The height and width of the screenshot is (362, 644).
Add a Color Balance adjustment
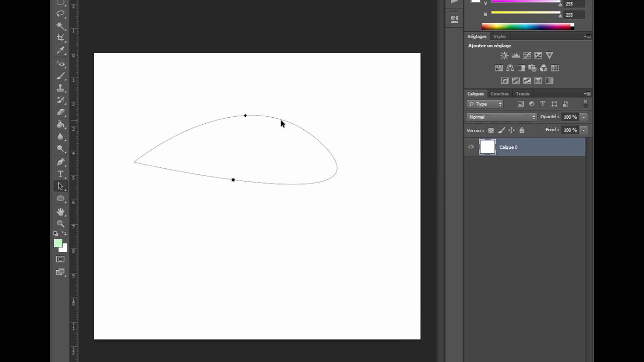tap(510, 68)
